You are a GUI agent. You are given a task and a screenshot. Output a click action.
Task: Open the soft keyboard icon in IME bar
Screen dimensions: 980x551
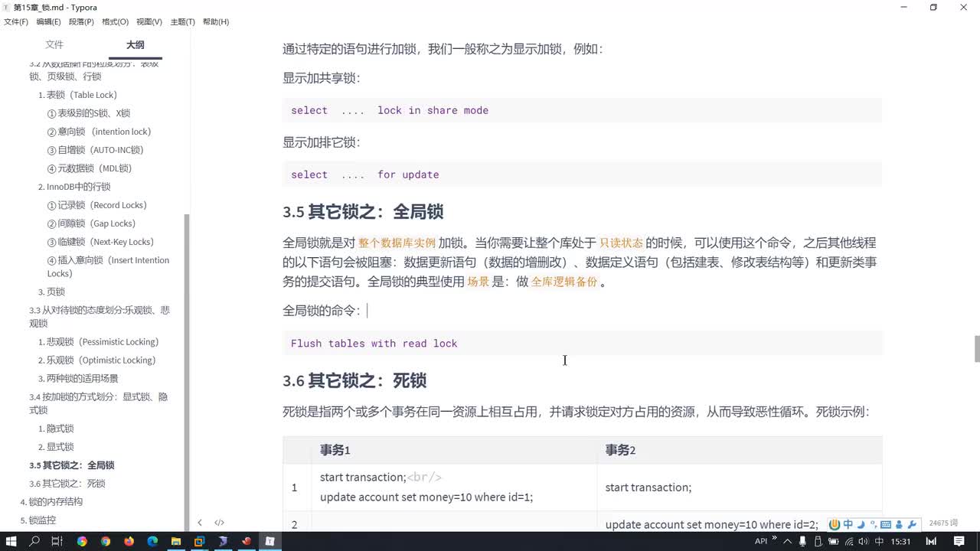(886, 524)
